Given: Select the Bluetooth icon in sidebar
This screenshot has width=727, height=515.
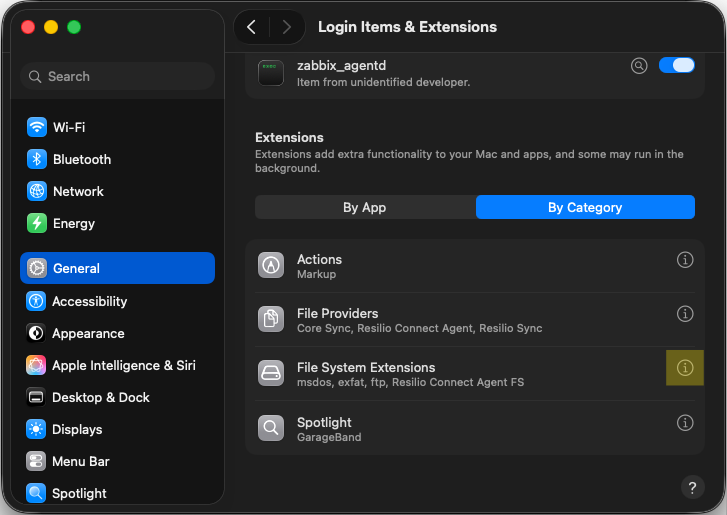Looking at the screenshot, I should [37, 159].
